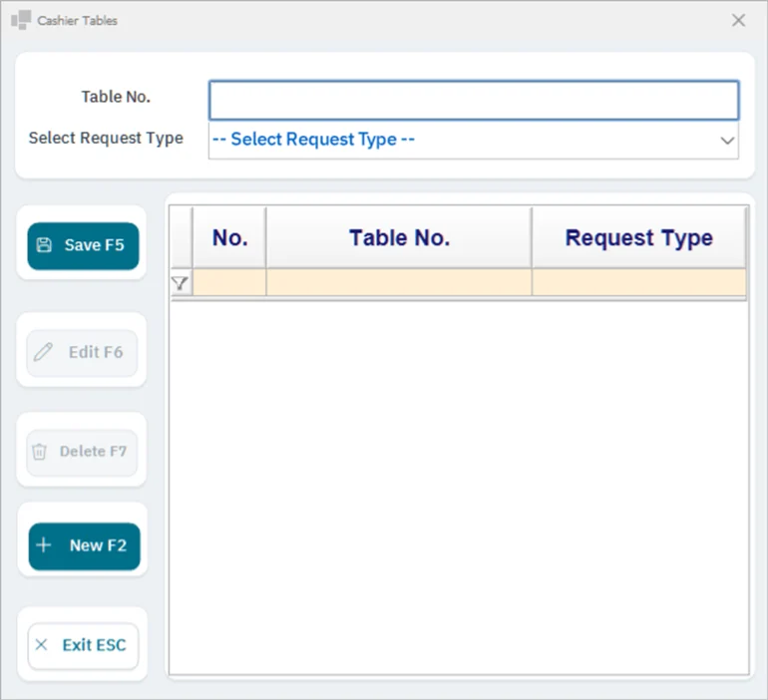
Task: Expand the Select Request Type chevron
Action: 727,141
